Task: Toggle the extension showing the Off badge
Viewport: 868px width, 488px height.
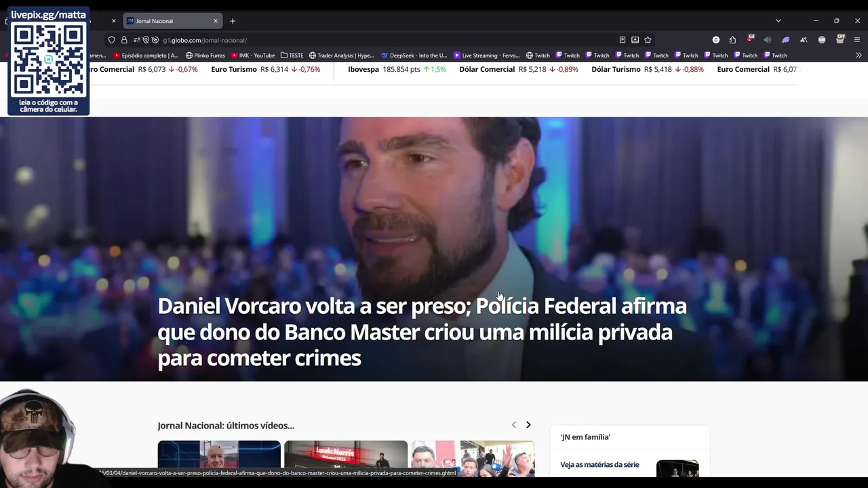Action: (840, 39)
